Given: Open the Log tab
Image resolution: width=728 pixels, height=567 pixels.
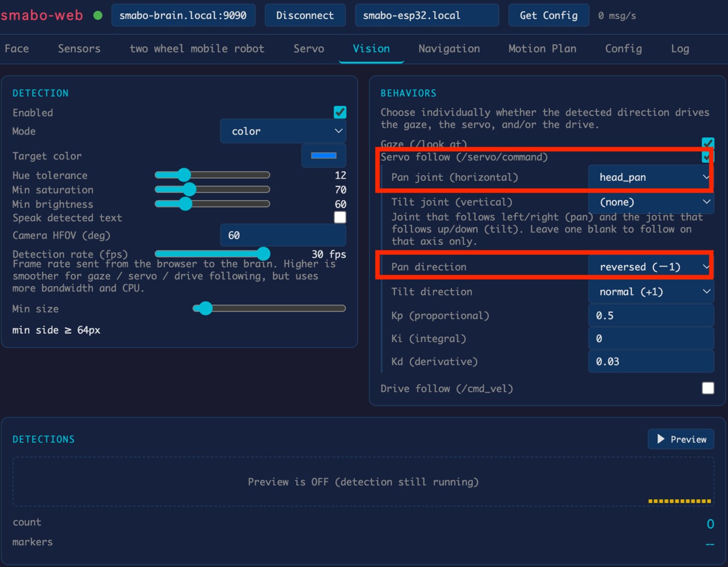Looking at the screenshot, I should [680, 49].
